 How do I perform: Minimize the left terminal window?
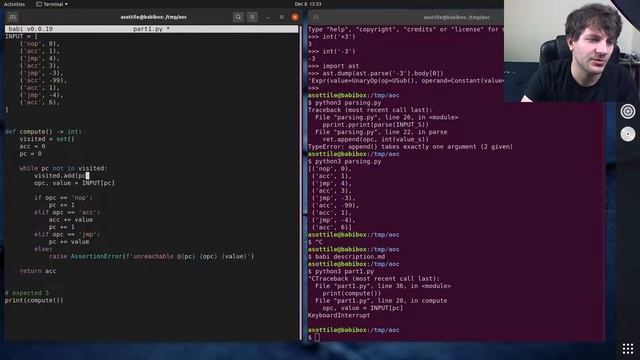click(x=268, y=17)
